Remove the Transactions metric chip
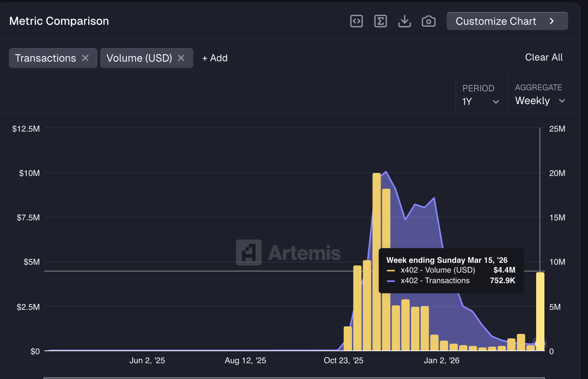This screenshot has height=379, width=588. [85, 58]
